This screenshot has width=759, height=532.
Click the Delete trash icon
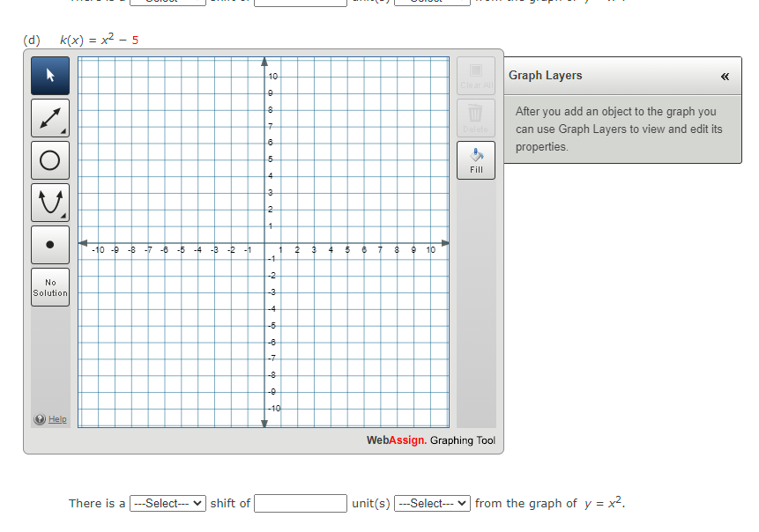475,115
